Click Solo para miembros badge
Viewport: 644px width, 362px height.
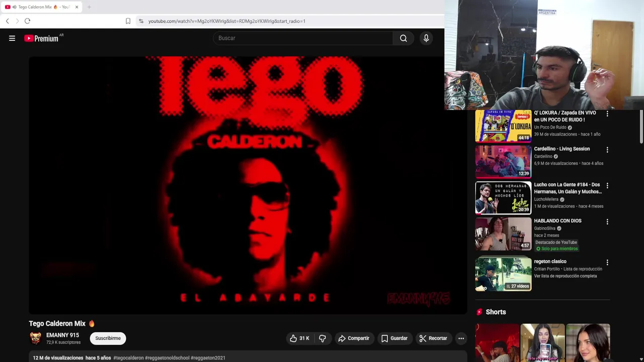pos(556,249)
